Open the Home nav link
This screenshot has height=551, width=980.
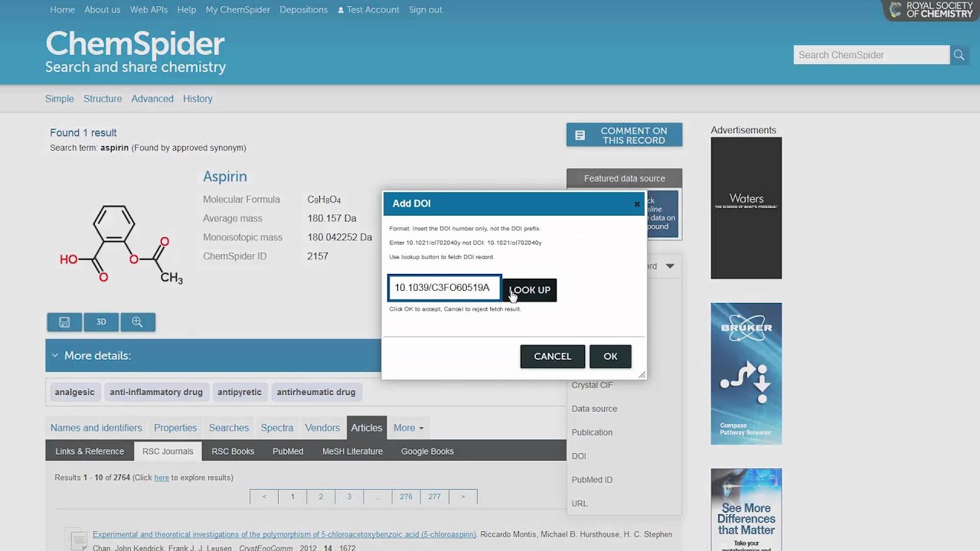click(x=62, y=10)
